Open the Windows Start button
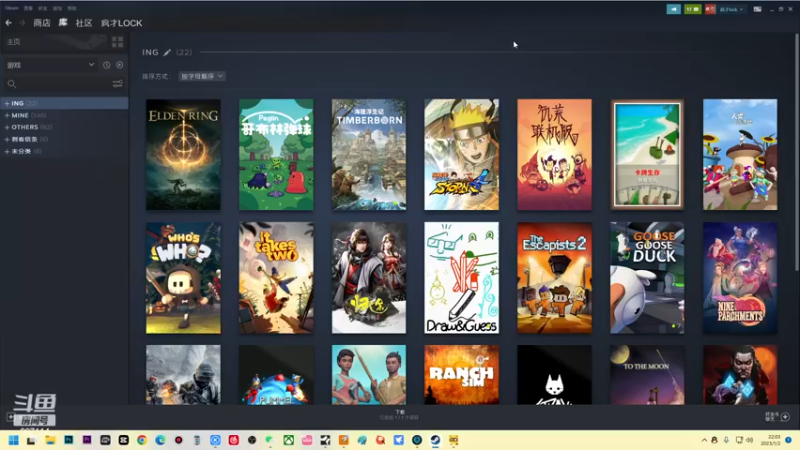This screenshot has width=800, height=450. [x=13, y=440]
